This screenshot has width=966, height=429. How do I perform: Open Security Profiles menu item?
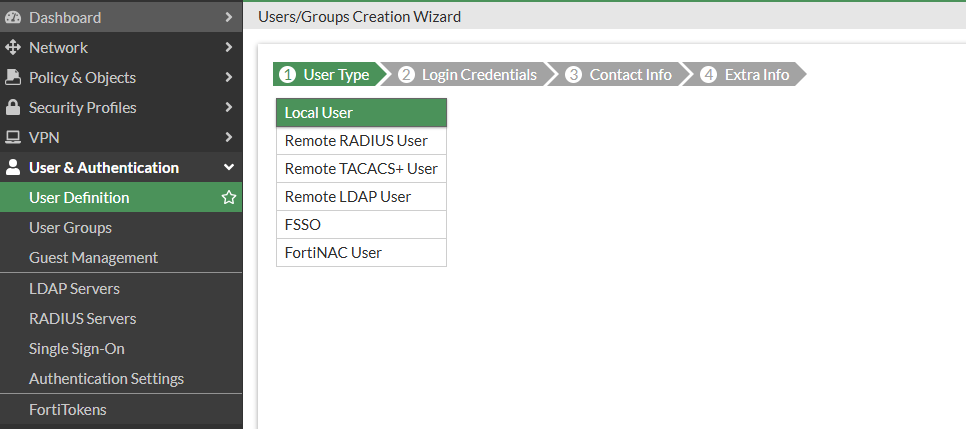coord(121,107)
